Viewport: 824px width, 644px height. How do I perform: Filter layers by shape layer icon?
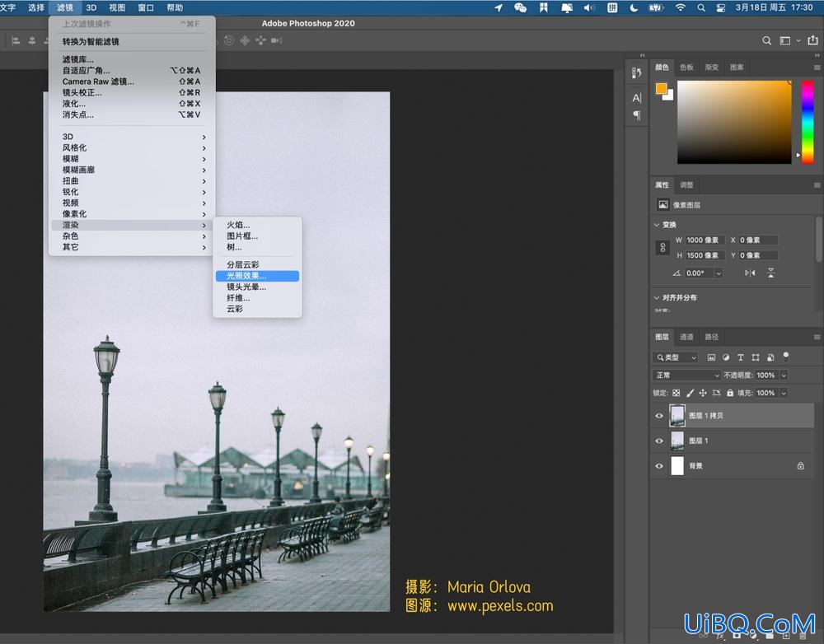[755, 357]
